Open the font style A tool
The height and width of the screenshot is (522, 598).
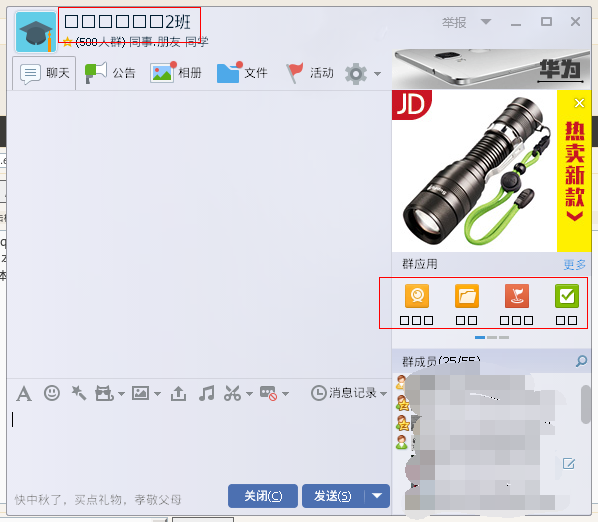[x=24, y=393]
